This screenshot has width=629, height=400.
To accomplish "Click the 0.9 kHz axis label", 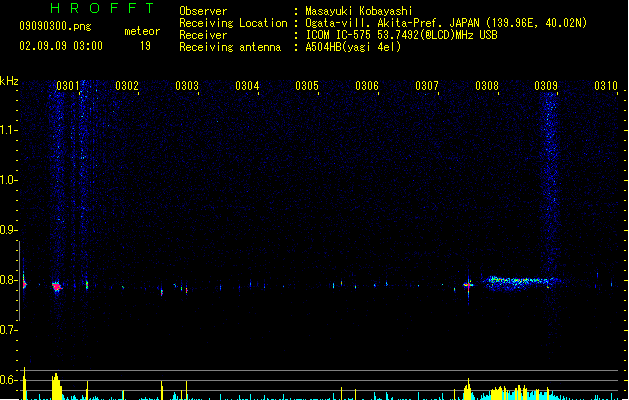I will 8,230.
